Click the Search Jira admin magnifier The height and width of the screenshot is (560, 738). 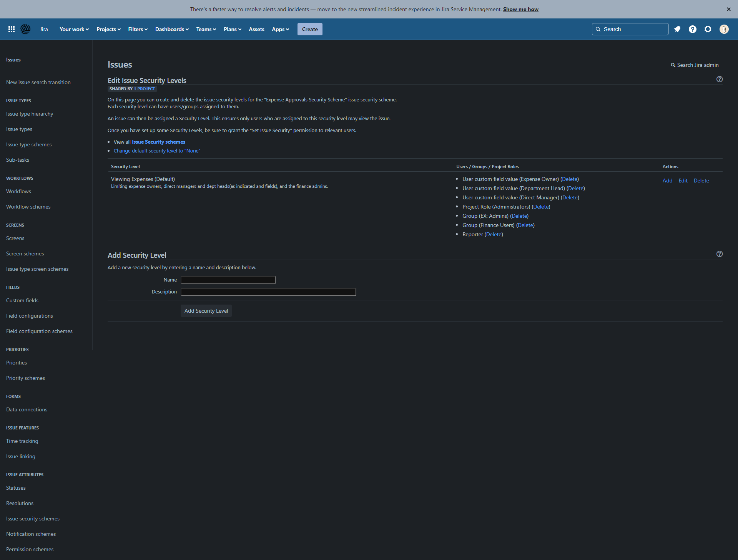click(673, 65)
